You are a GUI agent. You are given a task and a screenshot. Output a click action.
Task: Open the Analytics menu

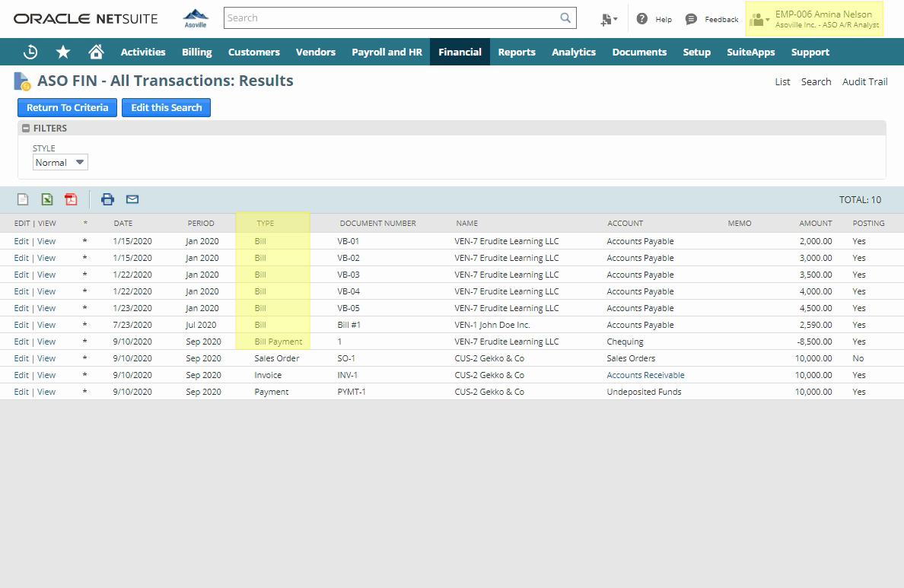pos(574,52)
